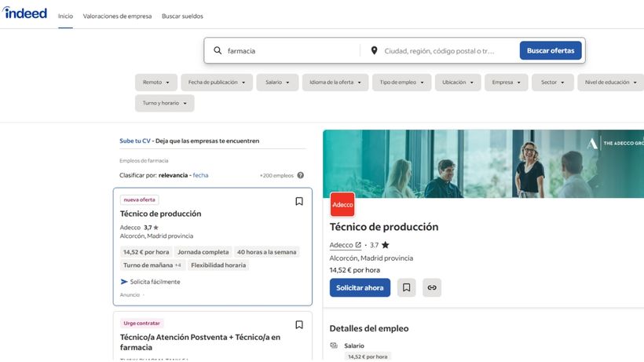This screenshot has height=362, width=644.
Task: Click the Adecco banner image
Action: point(484,164)
